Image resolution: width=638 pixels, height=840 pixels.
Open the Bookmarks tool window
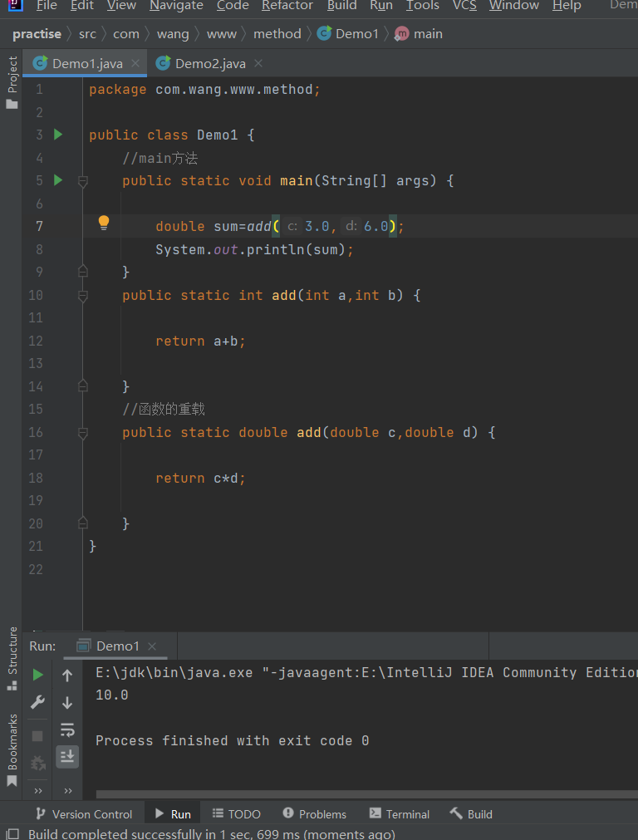pos(12,749)
